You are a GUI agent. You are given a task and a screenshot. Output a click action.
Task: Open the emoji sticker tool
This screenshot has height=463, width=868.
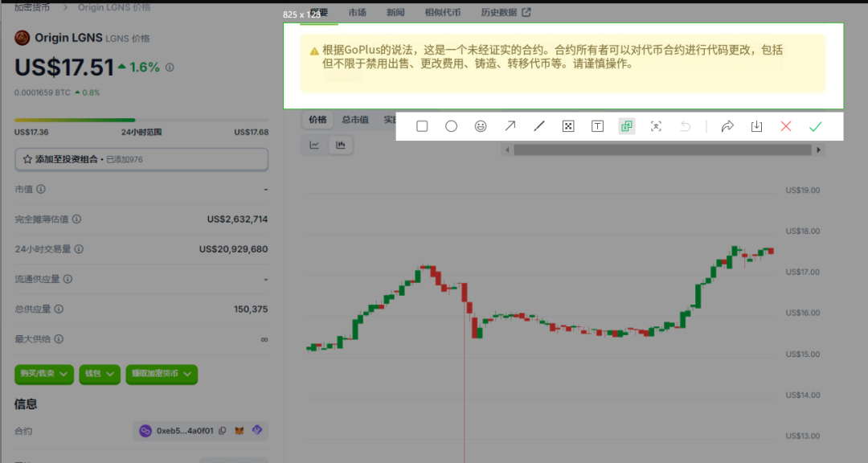tap(480, 126)
